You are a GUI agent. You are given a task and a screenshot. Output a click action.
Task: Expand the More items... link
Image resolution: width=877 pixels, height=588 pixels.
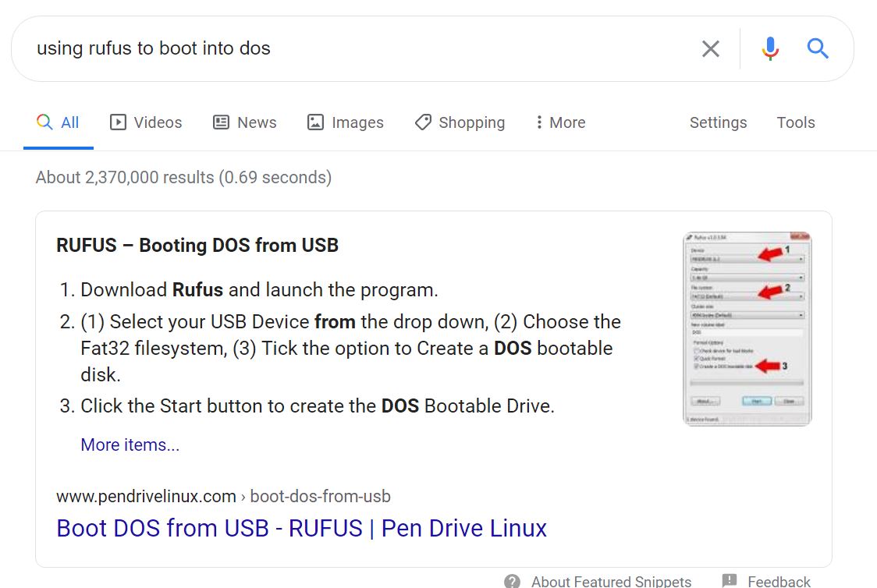tap(130, 445)
